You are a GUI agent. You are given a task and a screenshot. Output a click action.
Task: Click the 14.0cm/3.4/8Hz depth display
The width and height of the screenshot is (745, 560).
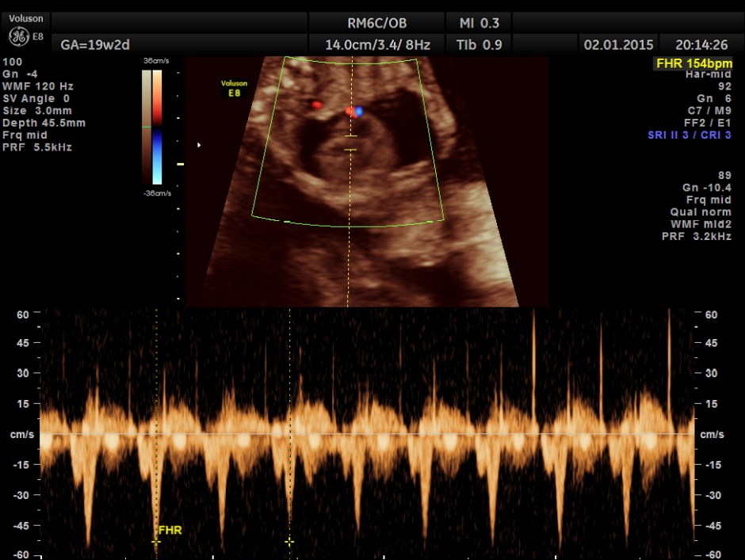[x=378, y=44]
